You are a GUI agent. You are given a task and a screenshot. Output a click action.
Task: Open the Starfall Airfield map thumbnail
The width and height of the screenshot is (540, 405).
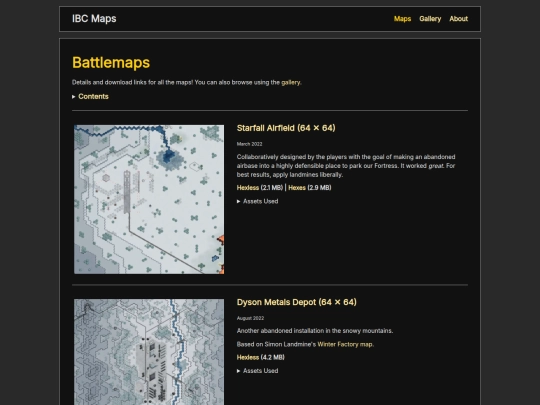(x=149, y=199)
